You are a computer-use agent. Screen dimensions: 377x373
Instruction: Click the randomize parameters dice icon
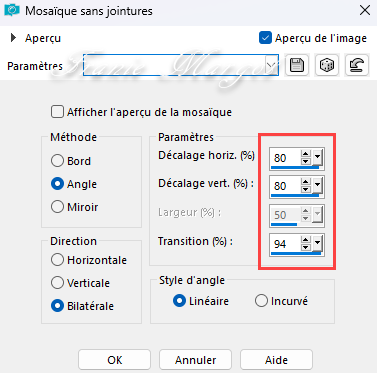(327, 65)
